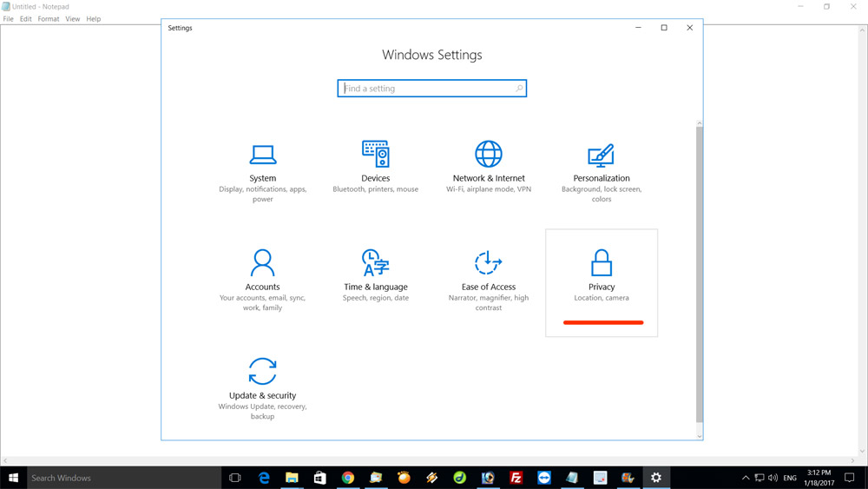Close the Settings window
Image resolution: width=868 pixels, height=489 pixels.
coord(690,28)
